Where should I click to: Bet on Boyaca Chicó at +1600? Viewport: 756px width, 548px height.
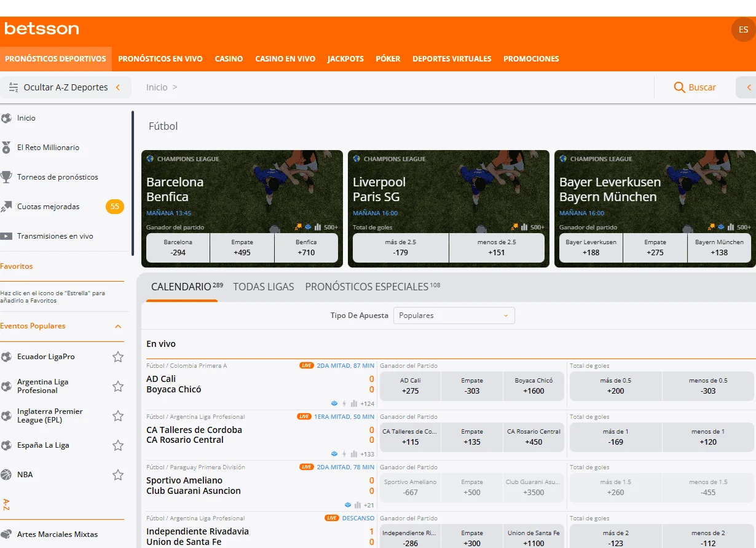click(x=534, y=386)
